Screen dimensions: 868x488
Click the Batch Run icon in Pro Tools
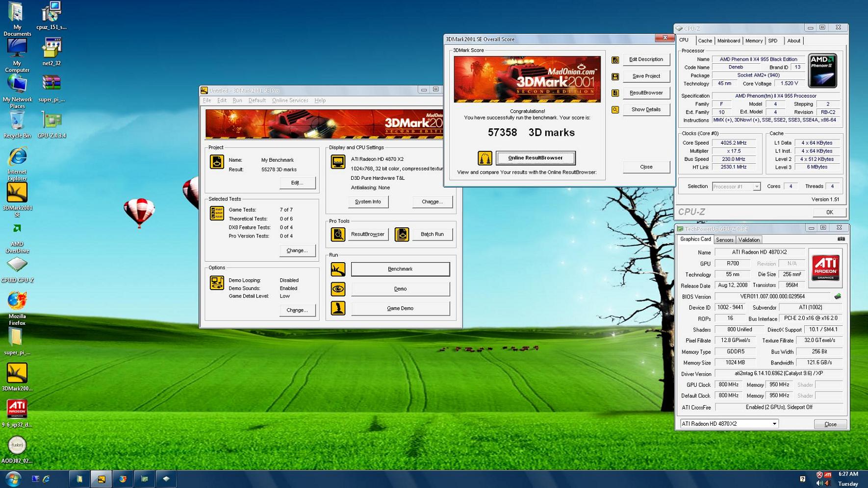(402, 234)
